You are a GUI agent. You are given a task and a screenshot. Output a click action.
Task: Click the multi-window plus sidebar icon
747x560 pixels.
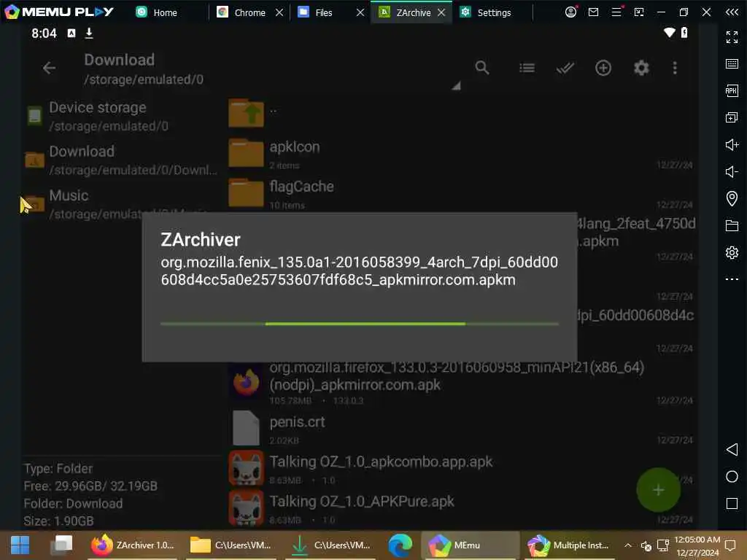(x=732, y=117)
